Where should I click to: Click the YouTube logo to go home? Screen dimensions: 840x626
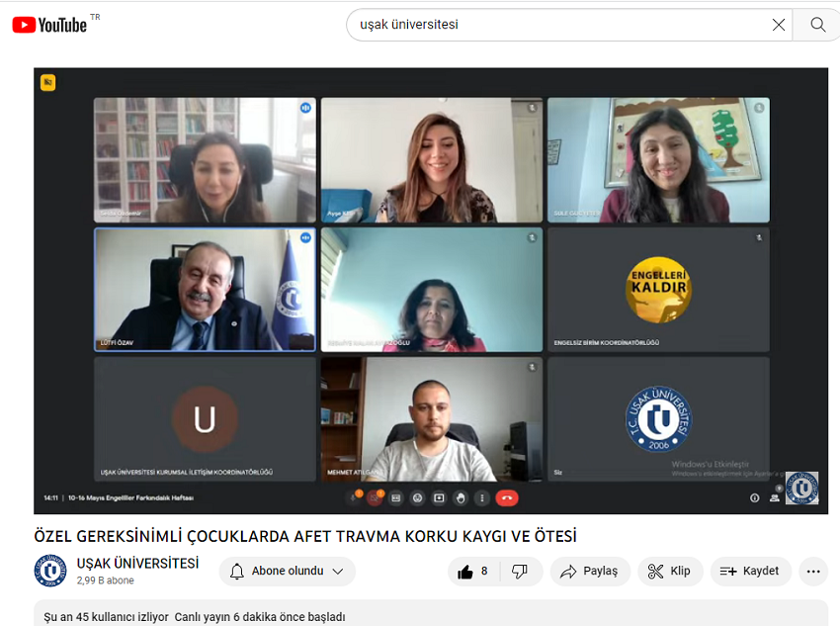49,25
